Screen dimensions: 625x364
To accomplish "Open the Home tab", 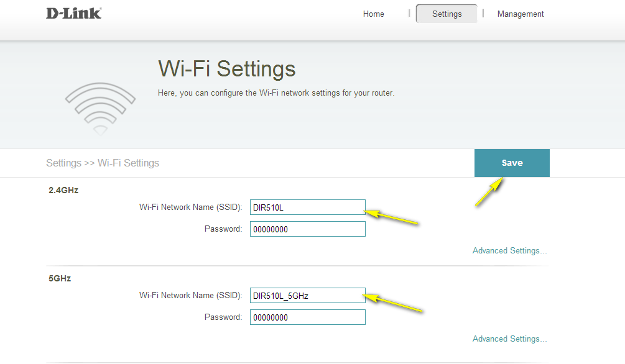I will coord(374,14).
